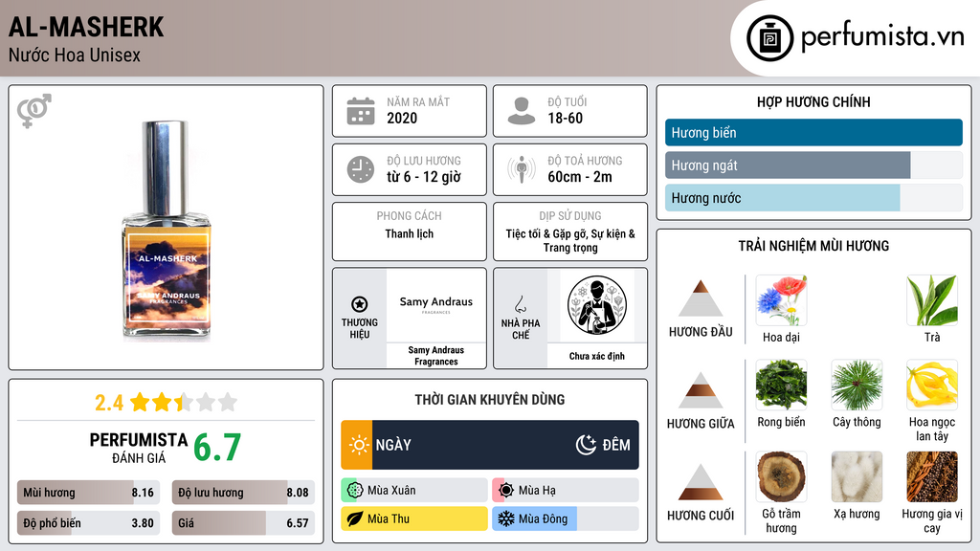The image size is (980, 551).
Task: Click the sillage figure icon for Độ toả hương
Action: click(x=522, y=169)
